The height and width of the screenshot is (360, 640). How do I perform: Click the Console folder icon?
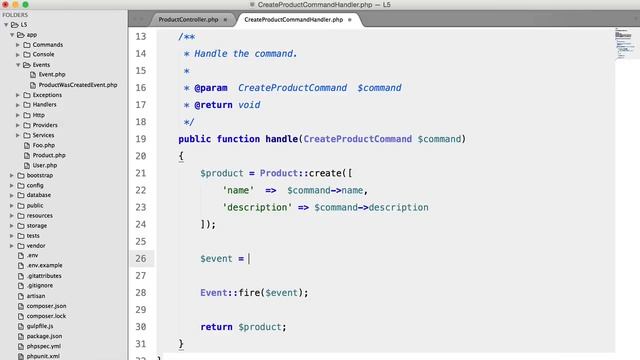click(27, 55)
